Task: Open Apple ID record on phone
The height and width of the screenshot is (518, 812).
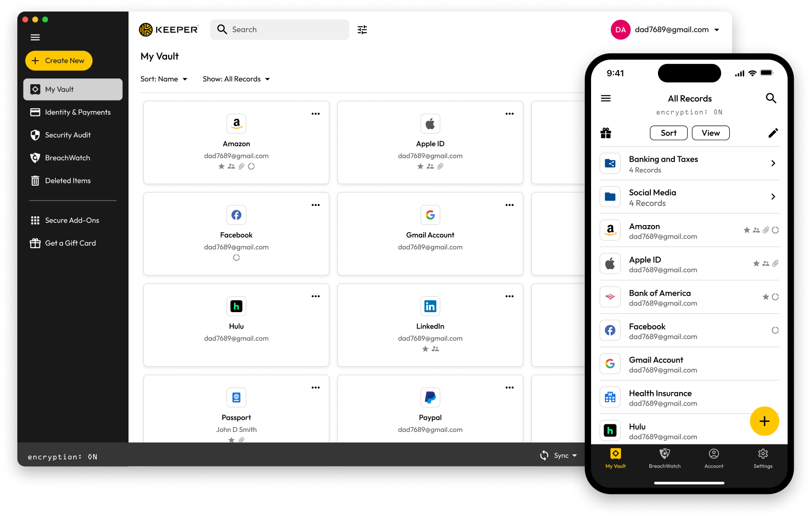Action: [689, 264]
